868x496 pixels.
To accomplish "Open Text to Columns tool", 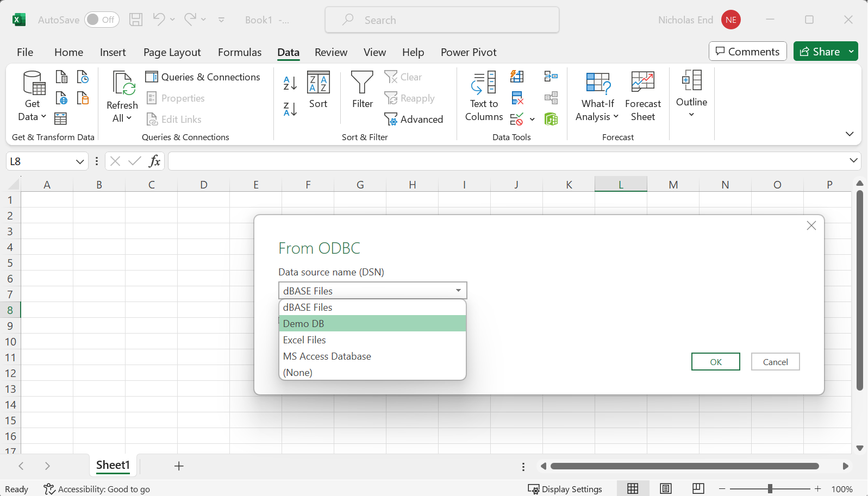I will coord(484,84).
